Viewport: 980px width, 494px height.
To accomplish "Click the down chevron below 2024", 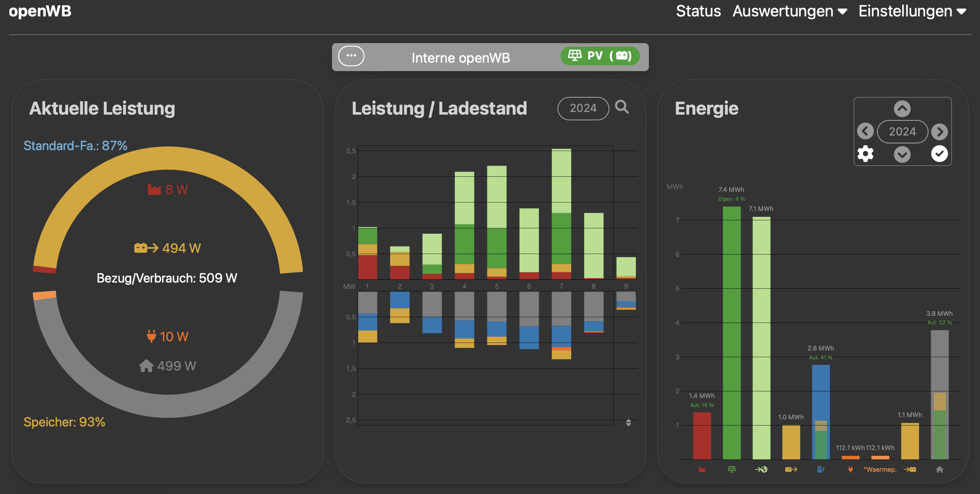I will point(902,154).
